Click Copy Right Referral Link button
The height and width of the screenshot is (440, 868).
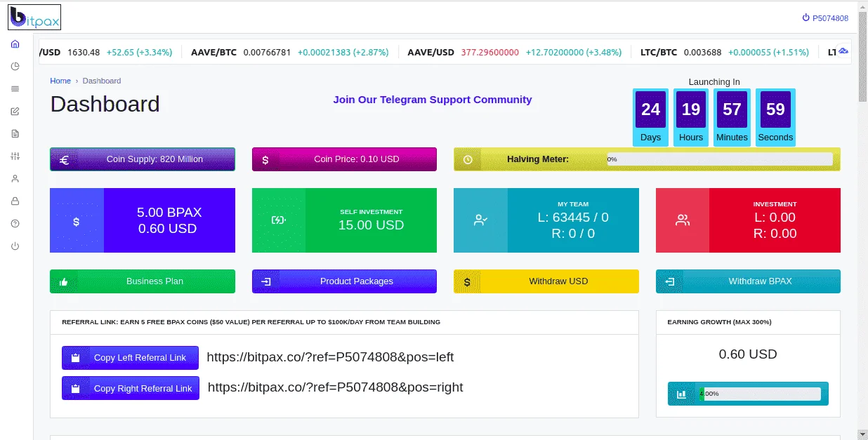131,388
